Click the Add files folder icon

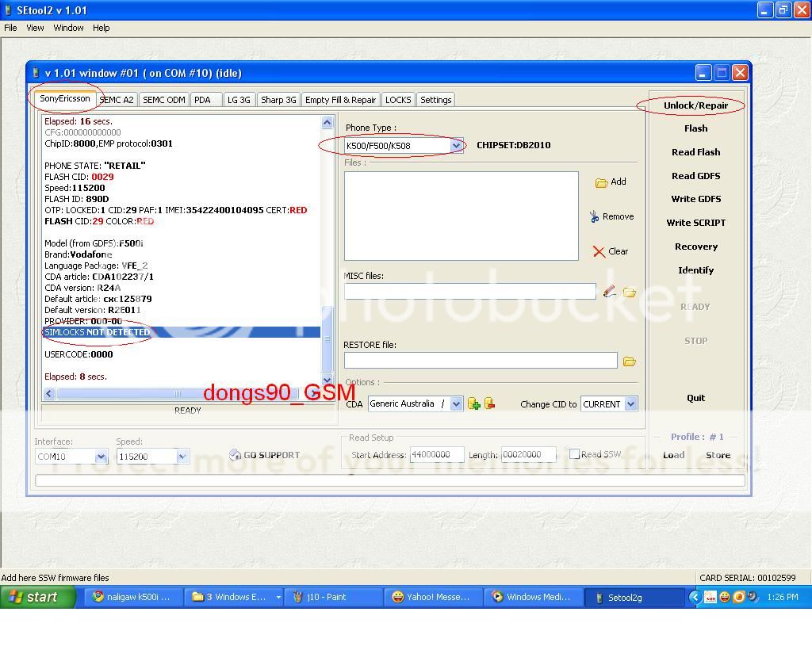[x=601, y=182]
